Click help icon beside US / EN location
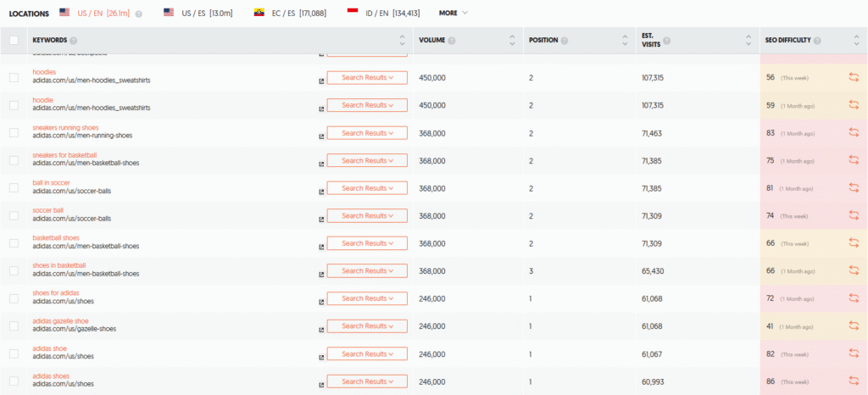This screenshot has height=395, width=868. click(138, 14)
